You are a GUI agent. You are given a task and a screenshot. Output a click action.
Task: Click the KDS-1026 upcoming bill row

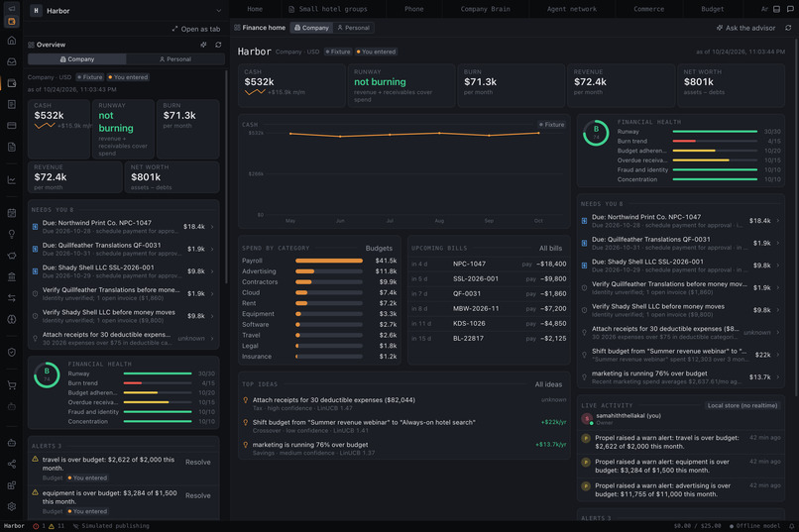489,324
